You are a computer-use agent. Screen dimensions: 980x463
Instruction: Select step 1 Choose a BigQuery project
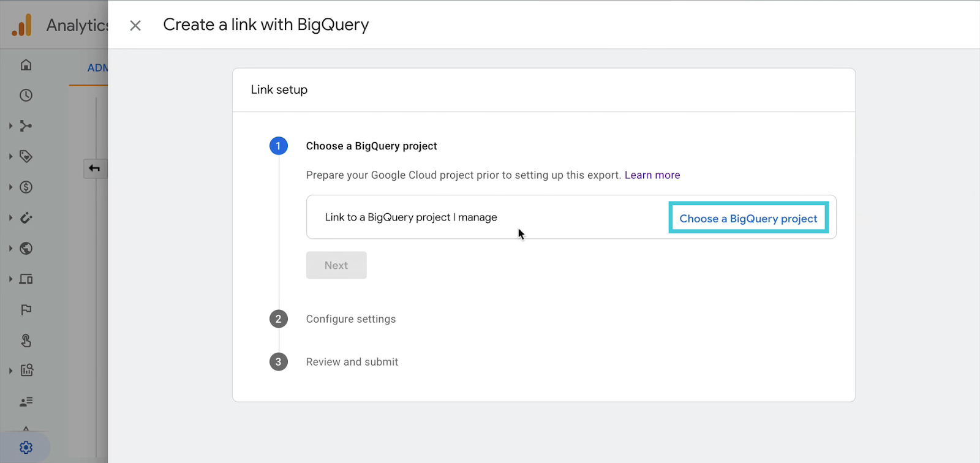tap(371, 146)
